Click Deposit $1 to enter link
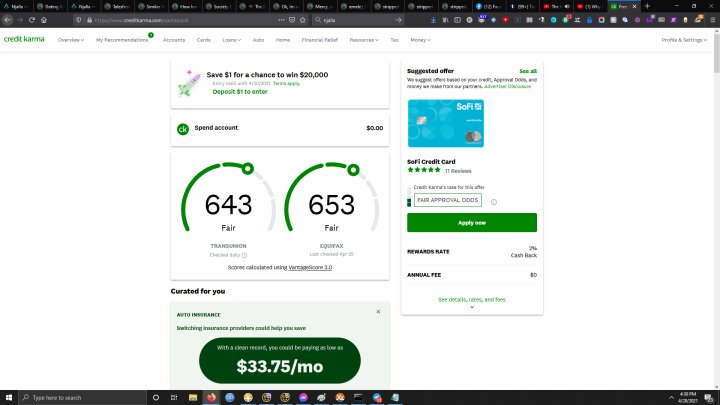Screen dimensions: 720x405 pyautogui.click(x=240, y=91)
